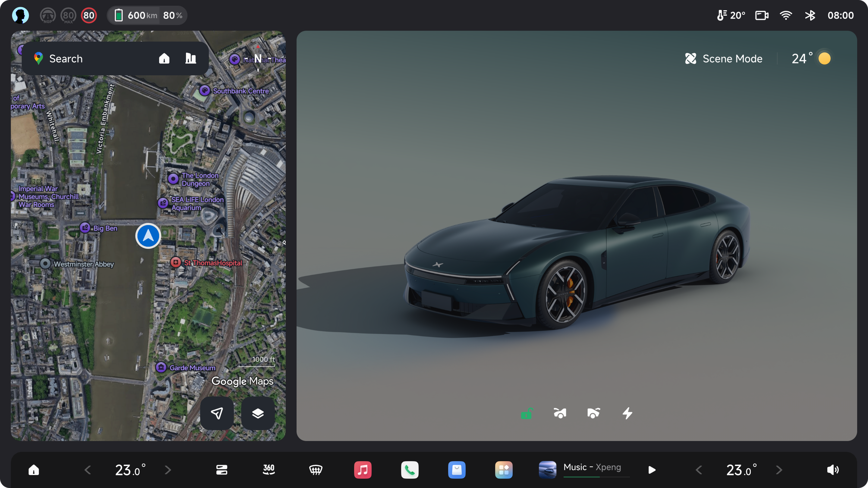Image resolution: width=868 pixels, height=488 pixels.
Task: Tap the north compass indicator on map
Action: pyautogui.click(x=258, y=59)
